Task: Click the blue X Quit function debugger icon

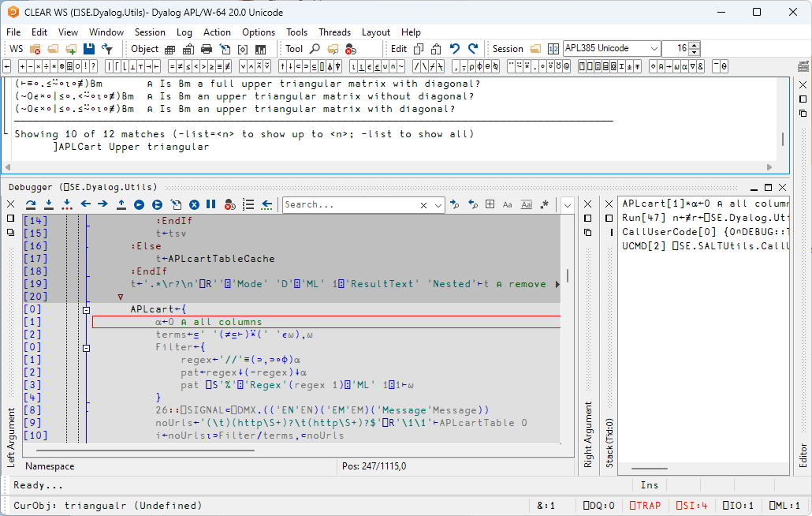Action: [194, 204]
